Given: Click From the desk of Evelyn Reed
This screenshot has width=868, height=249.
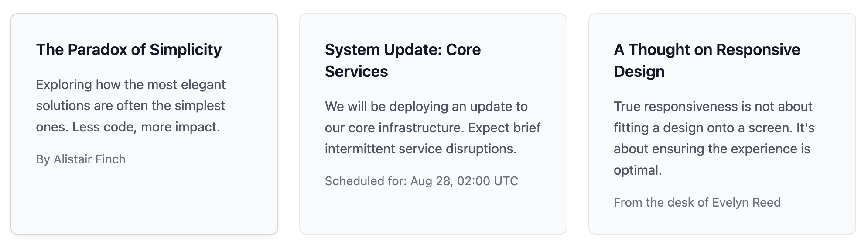Looking at the screenshot, I should tap(697, 202).
